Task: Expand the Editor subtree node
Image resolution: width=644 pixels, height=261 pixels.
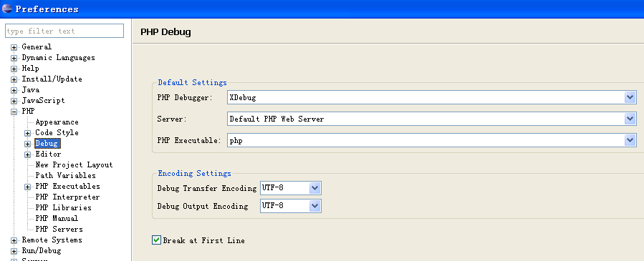Action: pos(27,154)
